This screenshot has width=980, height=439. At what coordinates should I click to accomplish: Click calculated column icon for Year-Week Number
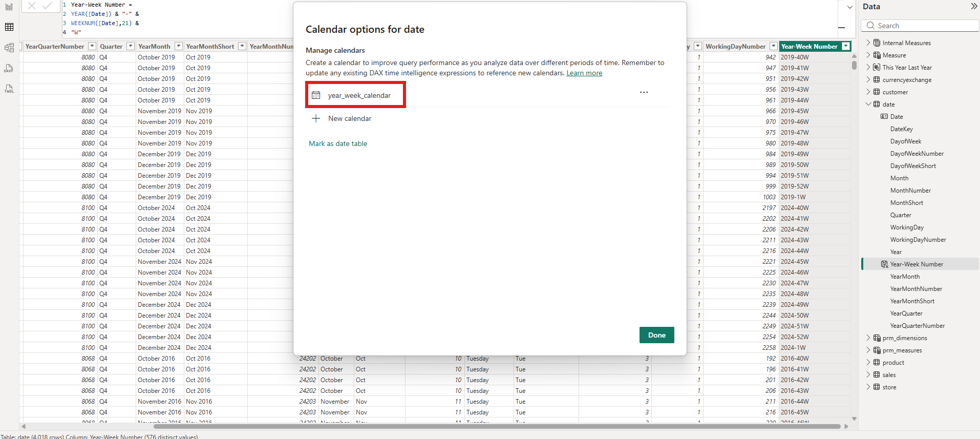[x=884, y=264]
